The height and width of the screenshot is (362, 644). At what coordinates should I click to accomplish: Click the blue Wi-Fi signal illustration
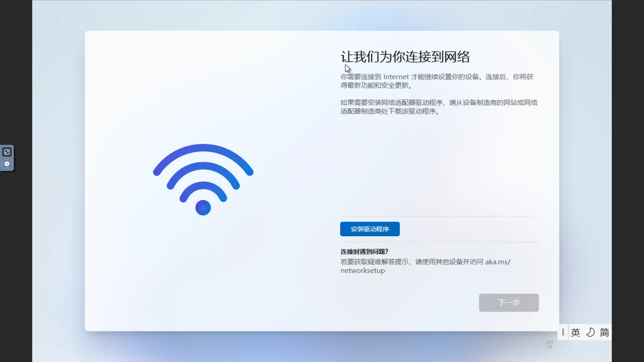203,179
